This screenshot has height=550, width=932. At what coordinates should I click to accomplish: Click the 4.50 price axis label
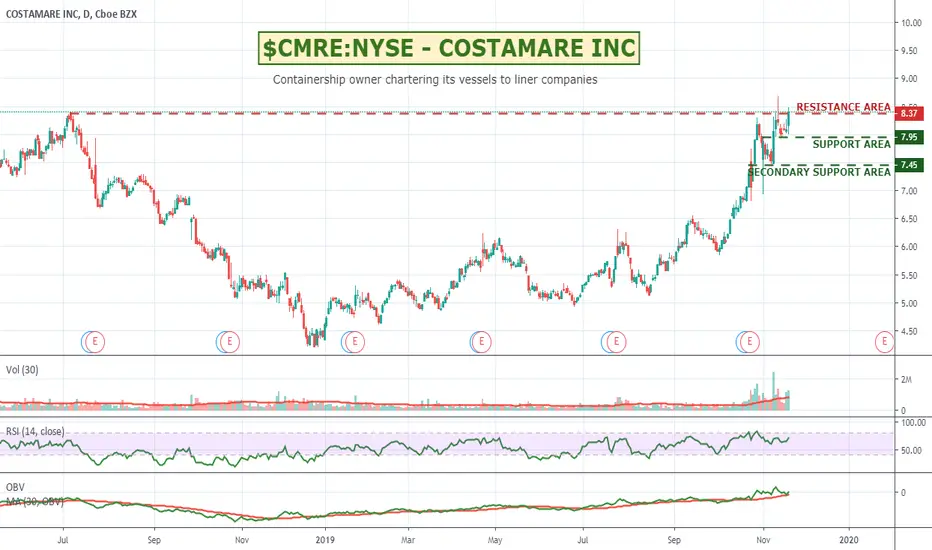tap(909, 331)
